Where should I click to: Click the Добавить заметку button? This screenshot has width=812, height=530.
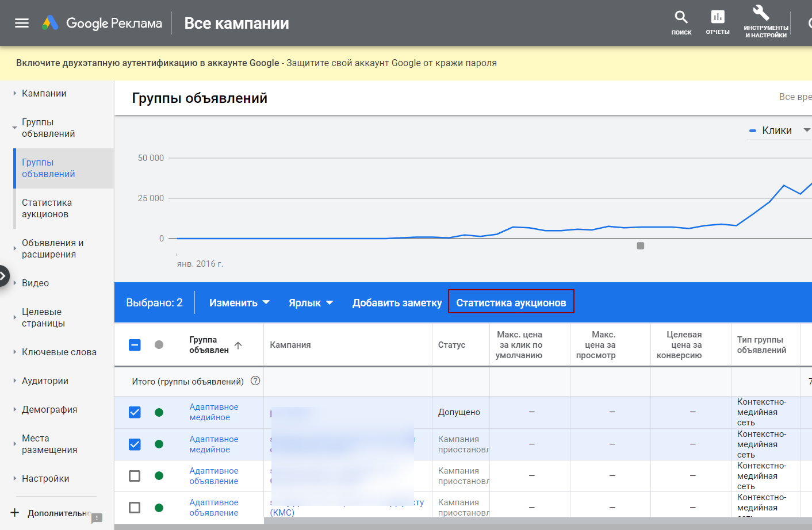point(397,303)
